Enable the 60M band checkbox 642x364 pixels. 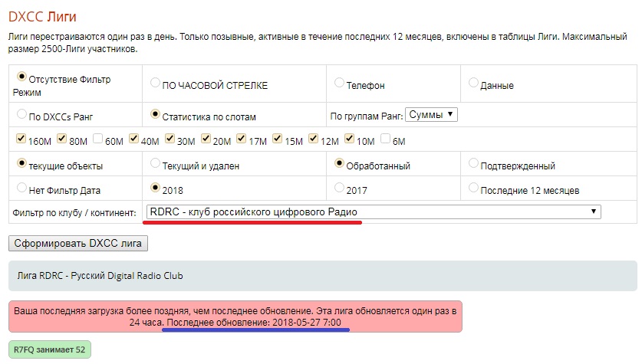[97, 139]
